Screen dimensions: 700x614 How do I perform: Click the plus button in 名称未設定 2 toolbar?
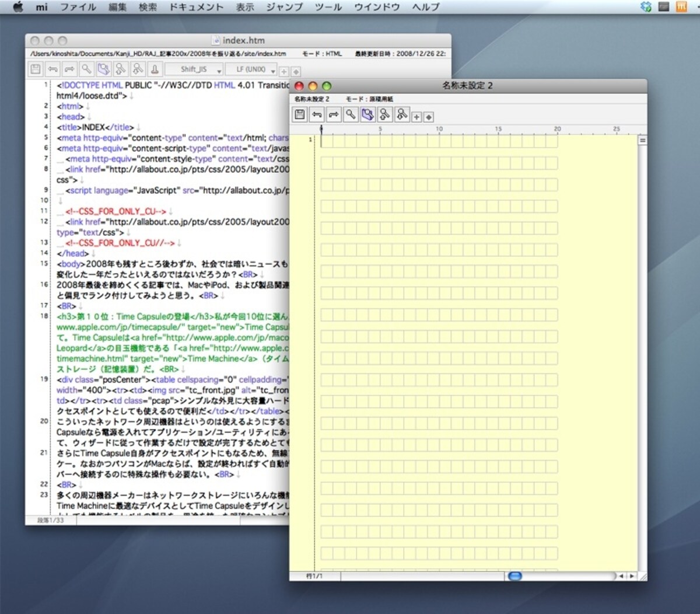tap(417, 117)
